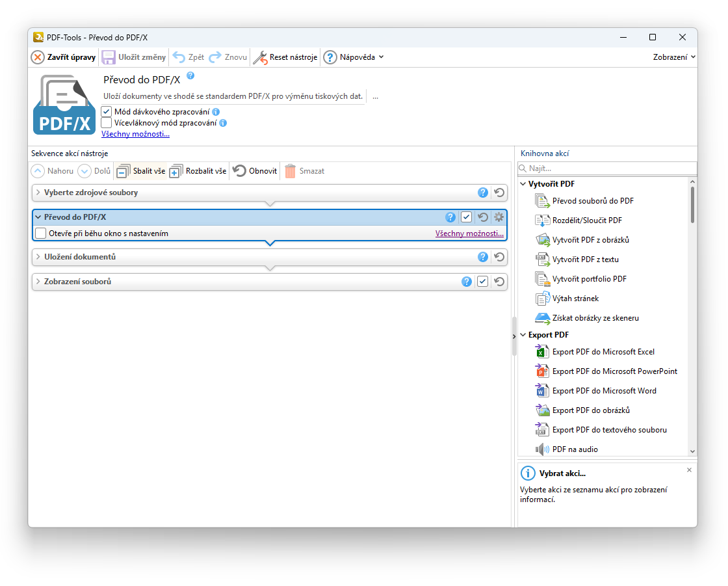
Task: Open help for Uložení dokumentů step
Action: pyautogui.click(x=483, y=257)
